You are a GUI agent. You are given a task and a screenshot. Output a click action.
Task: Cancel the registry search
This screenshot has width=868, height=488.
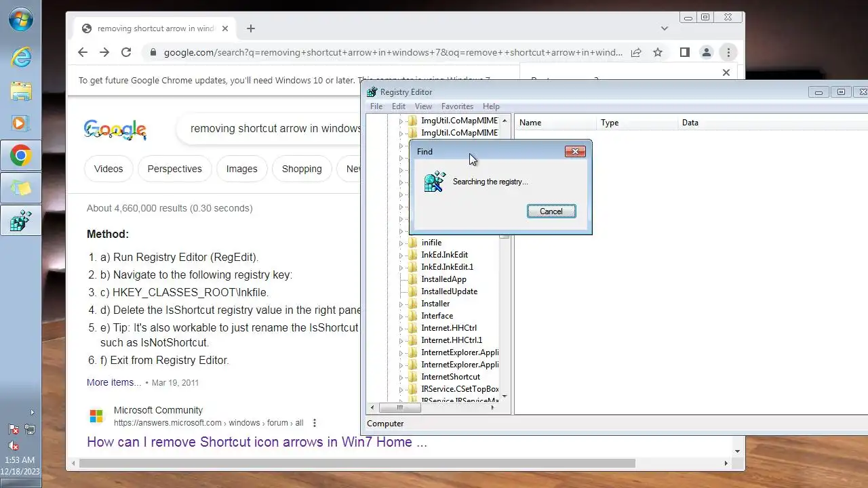click(551, 211)
